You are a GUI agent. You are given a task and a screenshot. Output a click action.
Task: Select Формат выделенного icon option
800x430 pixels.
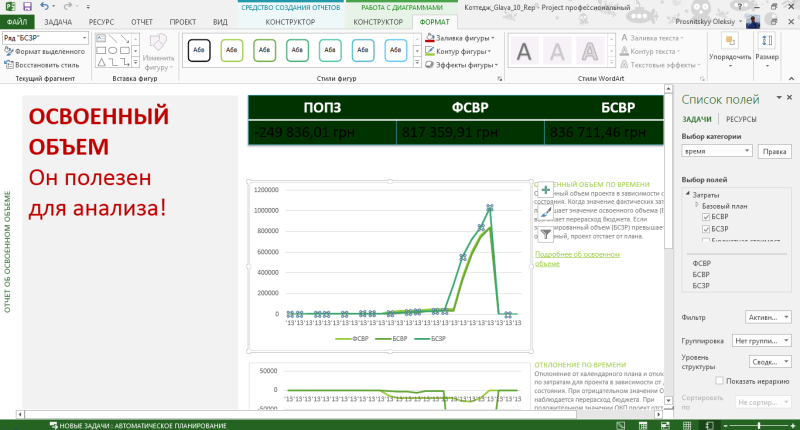(x=9, y=52)
